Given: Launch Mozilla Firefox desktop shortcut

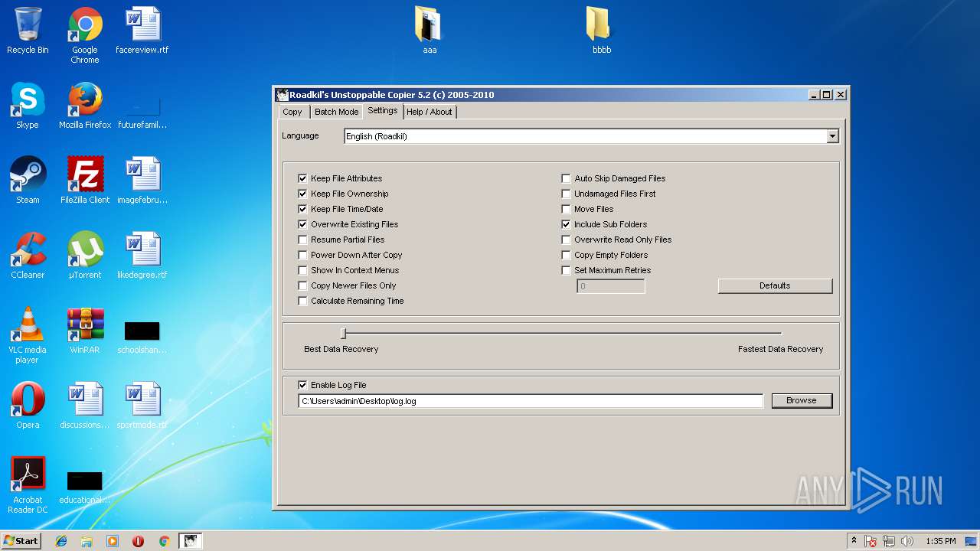Looking at the screenshot, I should [x=85, y=106].
